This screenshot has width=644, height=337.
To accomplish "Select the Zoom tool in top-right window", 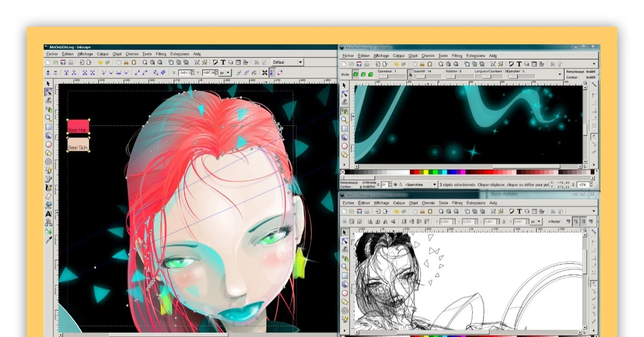I will click(345, 120).
